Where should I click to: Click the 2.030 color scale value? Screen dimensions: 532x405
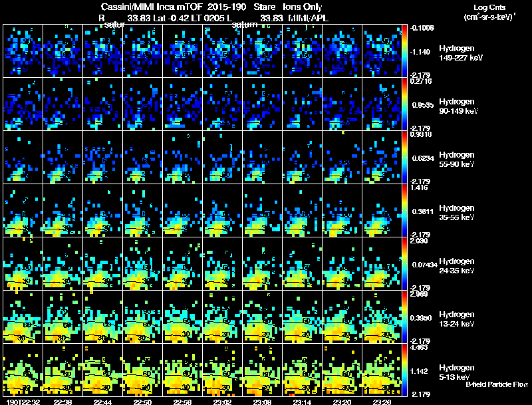(x=419, y=241)
